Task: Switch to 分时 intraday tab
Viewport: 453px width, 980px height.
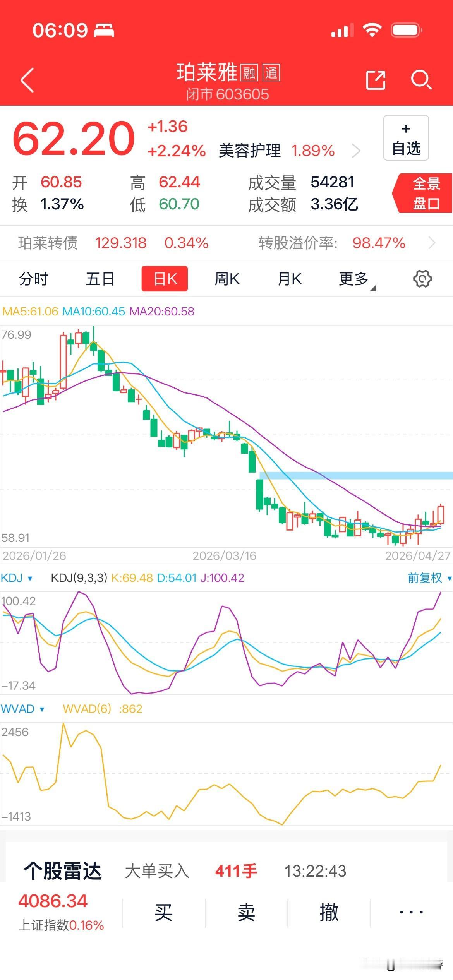Action: pyautogui.click(x=33, y=279)
